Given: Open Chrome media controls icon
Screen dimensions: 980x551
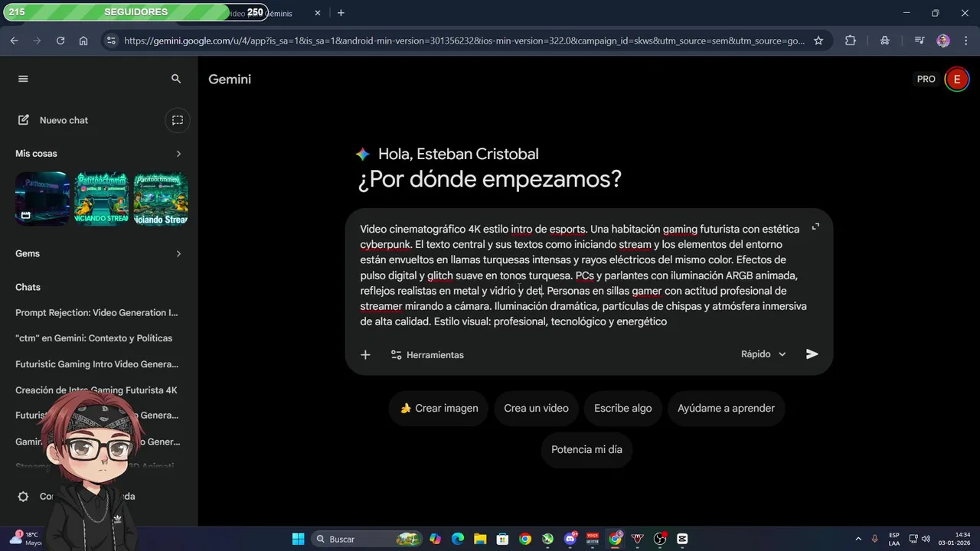Looking at the screenshot, I should 920,41.
